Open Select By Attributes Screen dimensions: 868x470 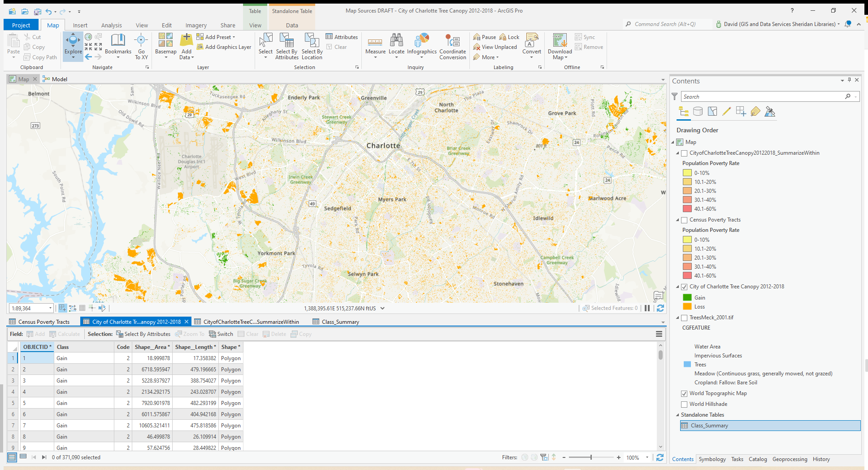pyautogui.click(x=286, y=46)
